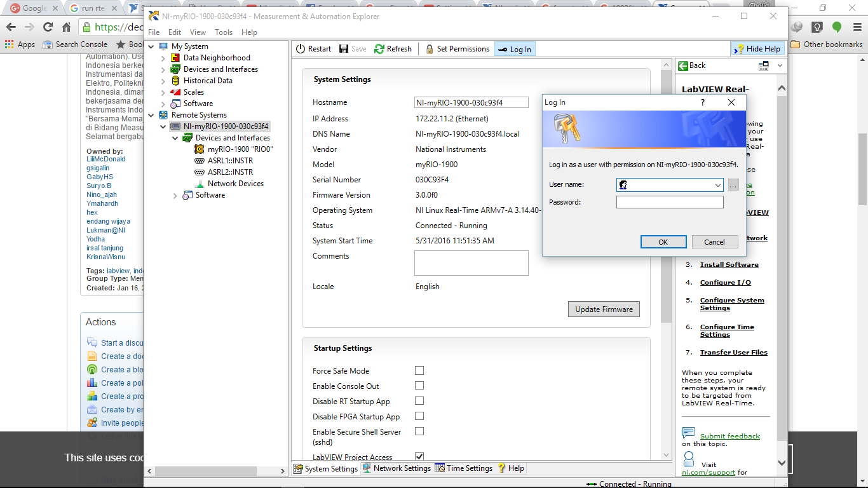This screenshot has height=488, width=868.
Task: Click the browse users button in Log In
Action: click(x=733, y=185)
